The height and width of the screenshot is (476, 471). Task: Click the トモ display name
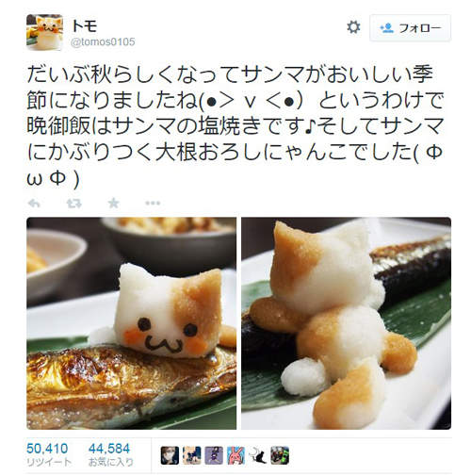click(x=84, y=25)
